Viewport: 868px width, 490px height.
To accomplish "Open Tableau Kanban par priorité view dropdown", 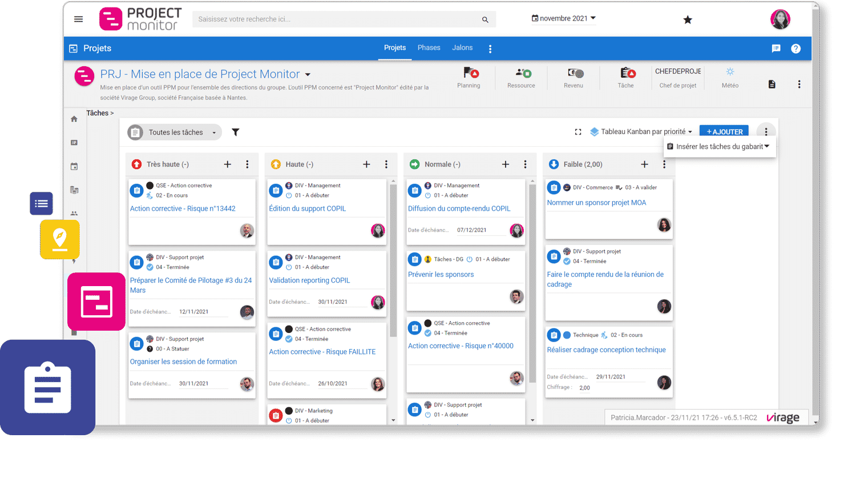I will point(641,132).
